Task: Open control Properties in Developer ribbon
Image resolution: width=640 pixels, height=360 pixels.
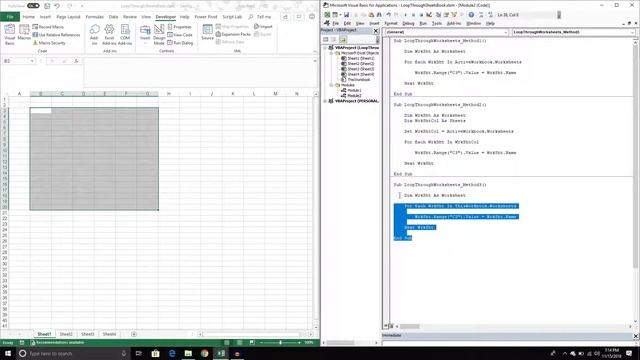Action: pyautogui.click(x=180, y=27)
